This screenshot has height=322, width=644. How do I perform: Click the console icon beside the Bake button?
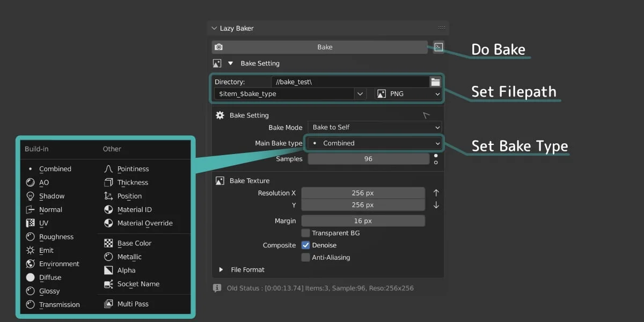click(x=438, y=47)
